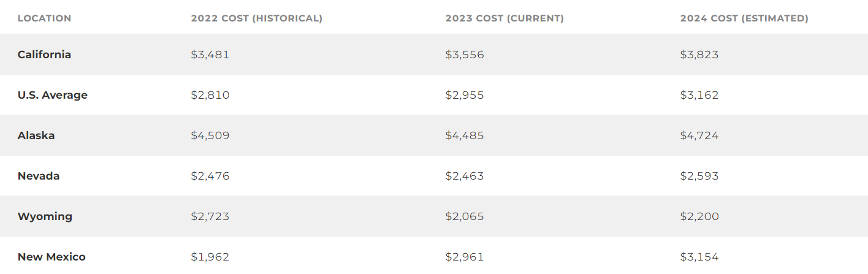Screen dimensions: 868x274
Task: Click Alaska's 2024 estimate $4,724
Action: [x=699, y=135]
